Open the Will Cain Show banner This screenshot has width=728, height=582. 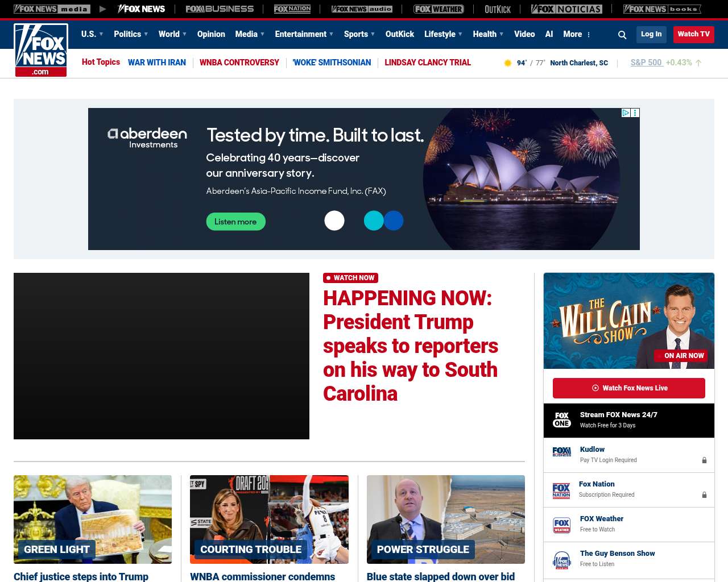point(629,321)
